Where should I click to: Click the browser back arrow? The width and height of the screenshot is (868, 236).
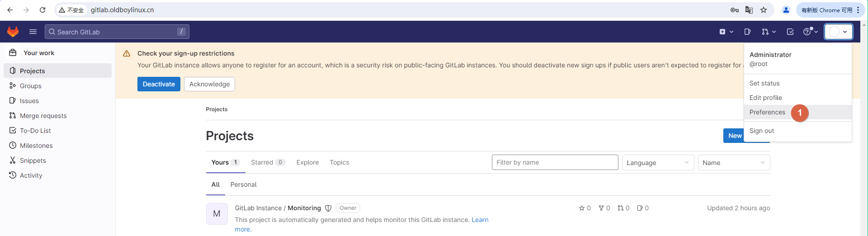tap(10, 10)
